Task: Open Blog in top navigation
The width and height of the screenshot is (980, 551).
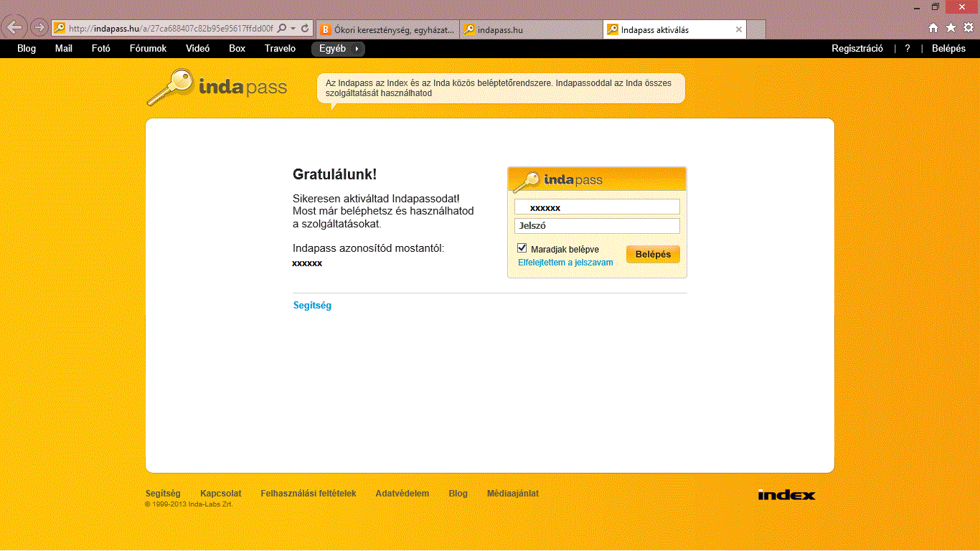Action: pyautogui.click(x=27, y=49)
